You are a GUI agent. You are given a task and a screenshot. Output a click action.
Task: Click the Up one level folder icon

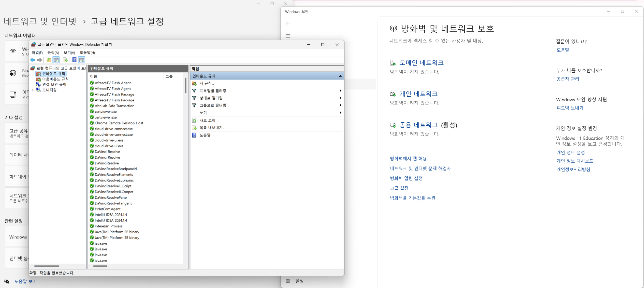[49, 60]
